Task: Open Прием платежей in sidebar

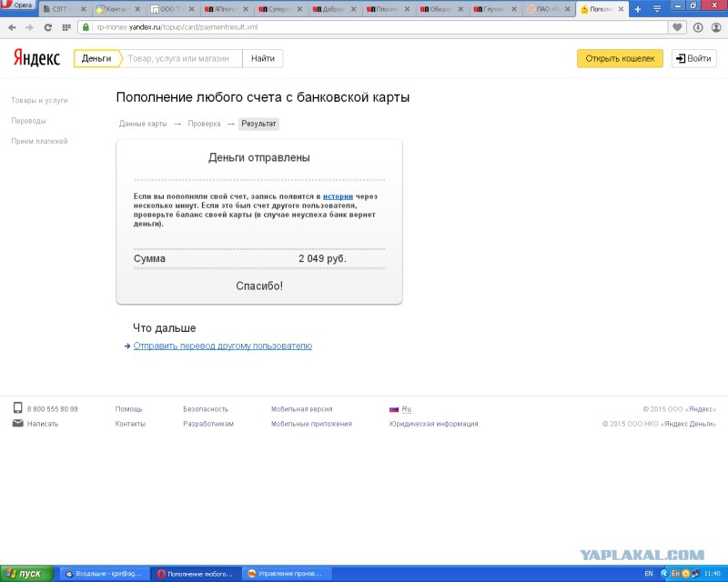Action: click(39, 141)
